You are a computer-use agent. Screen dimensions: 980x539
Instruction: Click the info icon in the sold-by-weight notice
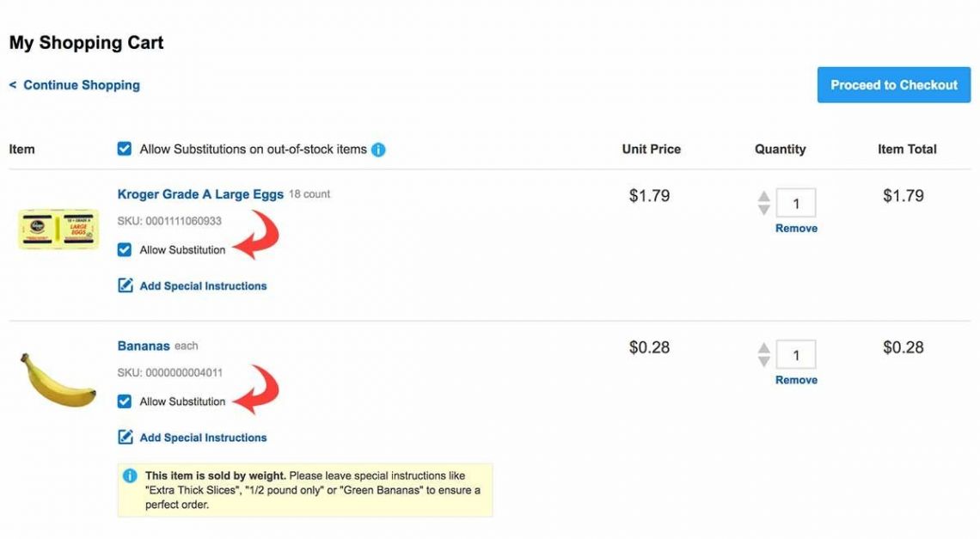(x=130, y=475)
